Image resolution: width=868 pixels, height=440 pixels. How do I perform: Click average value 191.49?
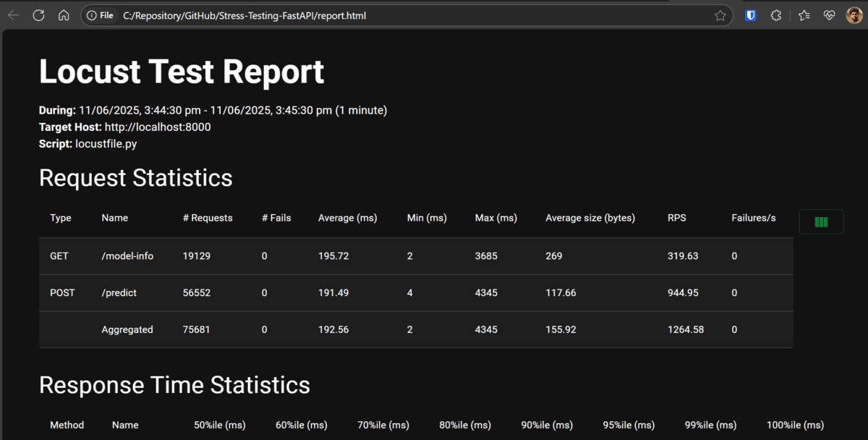333,293
